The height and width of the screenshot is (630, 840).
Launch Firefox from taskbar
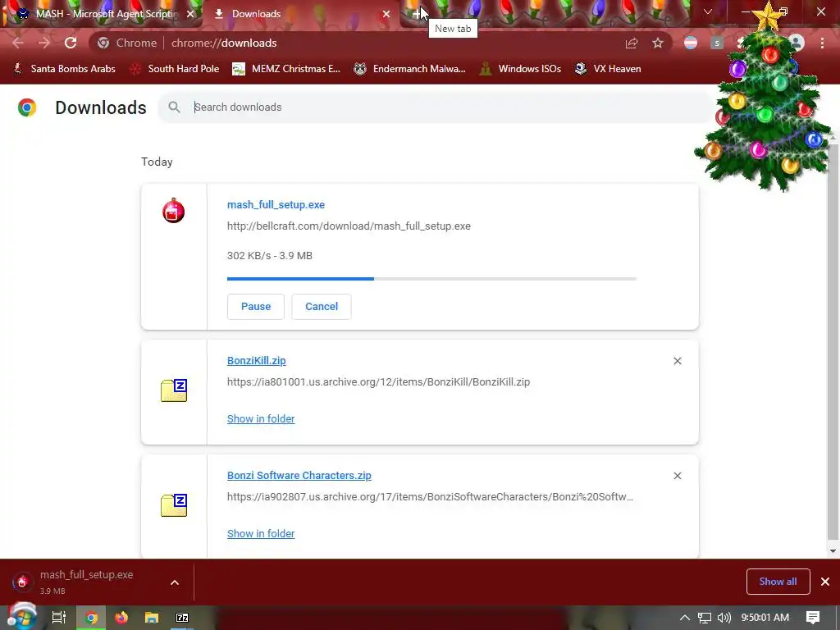pyautogui.click(x=121, y=618)
